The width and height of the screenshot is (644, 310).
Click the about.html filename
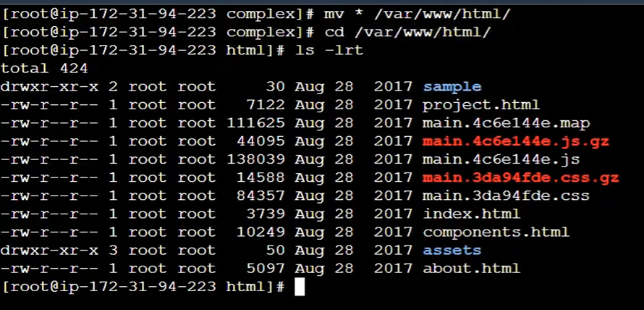pyautogui.click(x=472, y=269)
